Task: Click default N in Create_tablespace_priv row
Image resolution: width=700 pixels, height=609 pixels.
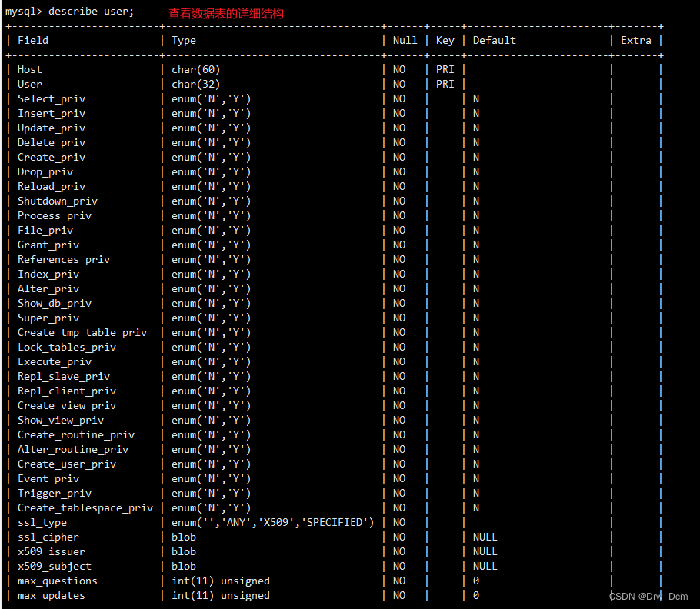Action: (x=476, y=507)
